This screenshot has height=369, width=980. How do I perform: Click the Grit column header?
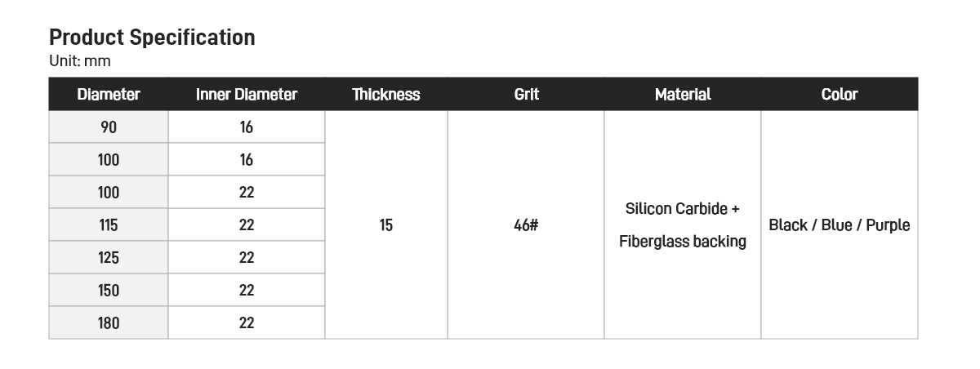[x=526, y=95]
